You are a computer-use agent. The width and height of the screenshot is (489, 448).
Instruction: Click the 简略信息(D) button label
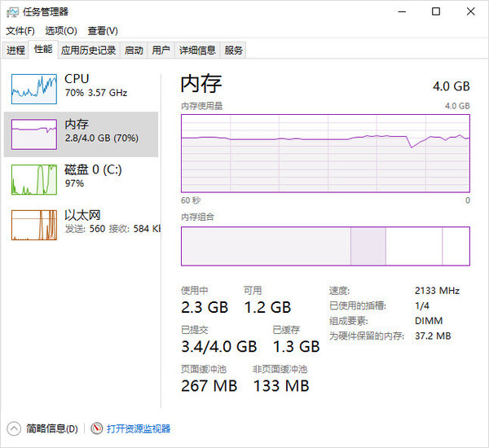51,428
